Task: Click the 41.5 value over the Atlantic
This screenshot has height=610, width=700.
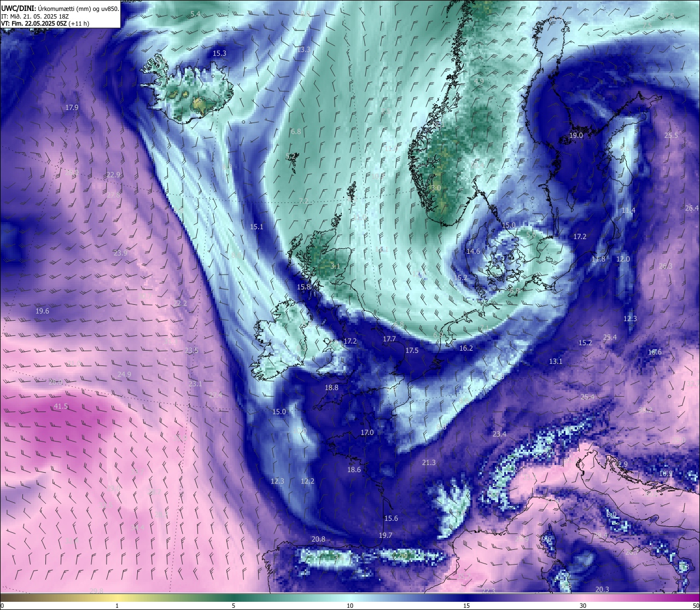Action: pyautogui.click(x=61, y=406)
